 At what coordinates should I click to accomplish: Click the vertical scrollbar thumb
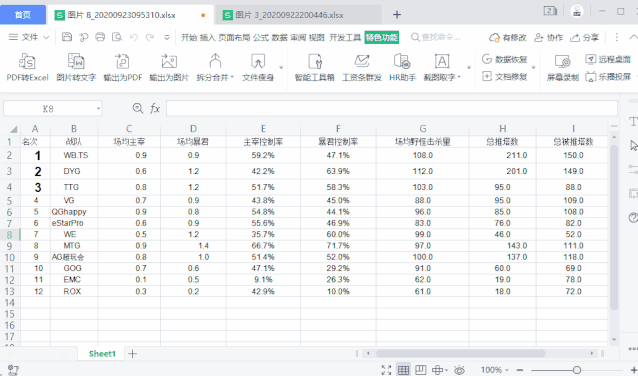click(x=614, y=227)
